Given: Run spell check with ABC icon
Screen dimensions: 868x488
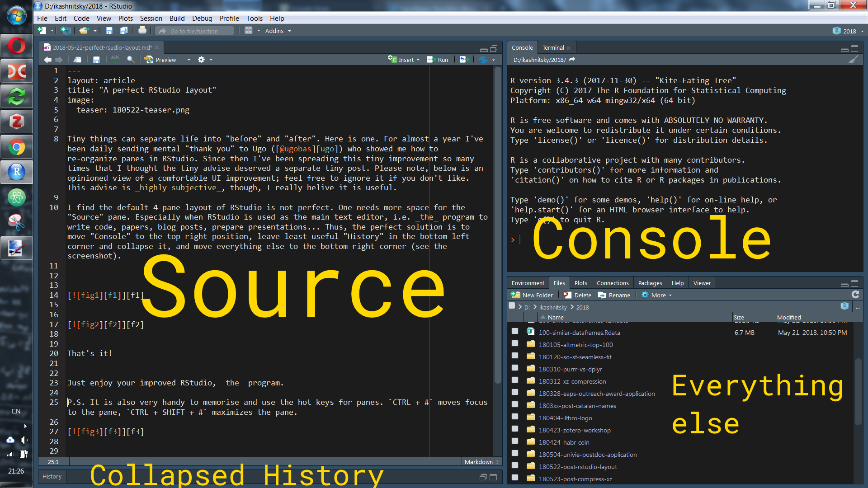Looking at the screenshot, I should pyautogui.click(x=115, y=59).
